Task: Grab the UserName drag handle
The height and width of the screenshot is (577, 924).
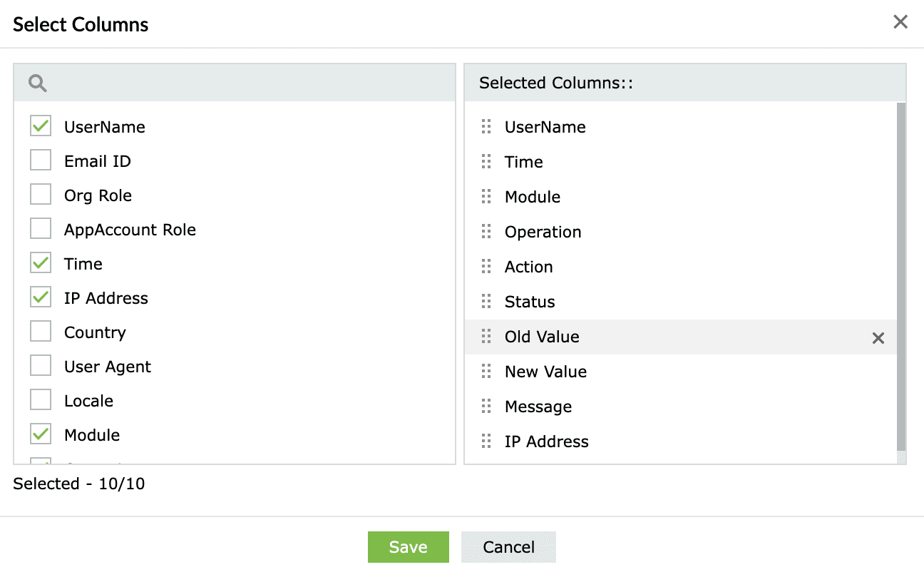Action: pos(486,127)
